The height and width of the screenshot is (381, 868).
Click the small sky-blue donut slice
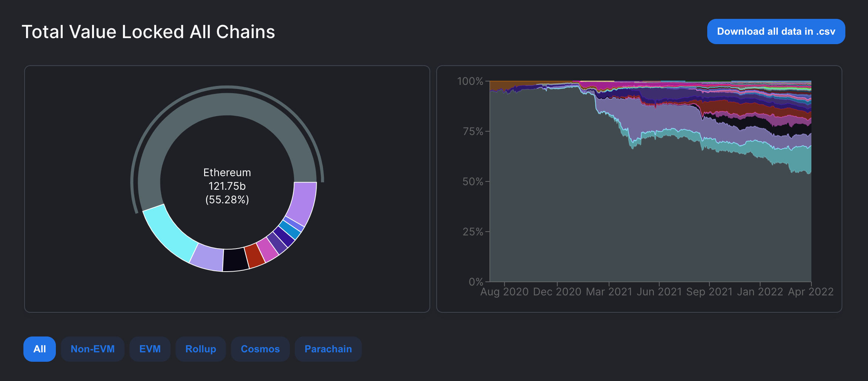pos(290,230)
